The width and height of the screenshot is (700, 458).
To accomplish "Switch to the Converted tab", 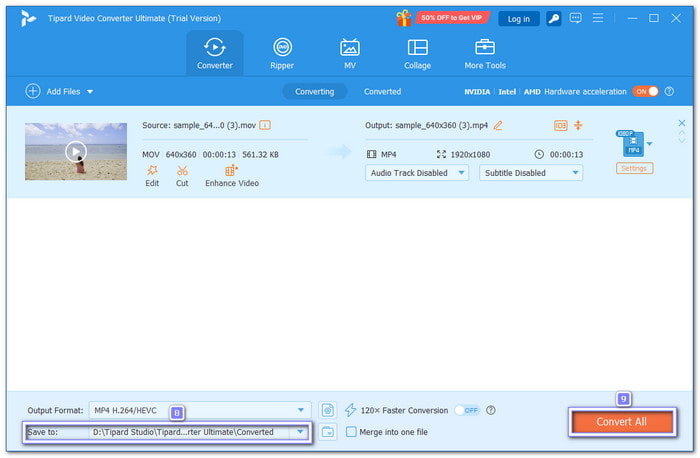I will pyautogui.click(x=382, y=91).
